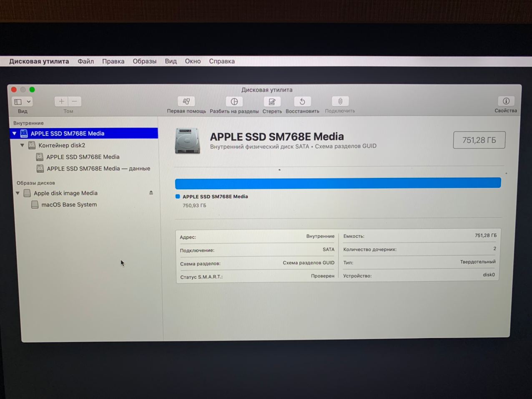Toggle the sidebar view icon
532x399 pixels.
pyautogui.click(x=18, y=101)
